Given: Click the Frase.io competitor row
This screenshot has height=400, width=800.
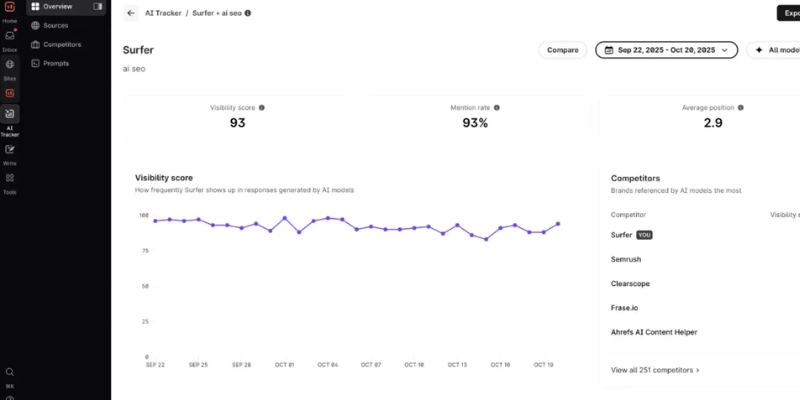Looking at the screenshot, I should 705,308.
